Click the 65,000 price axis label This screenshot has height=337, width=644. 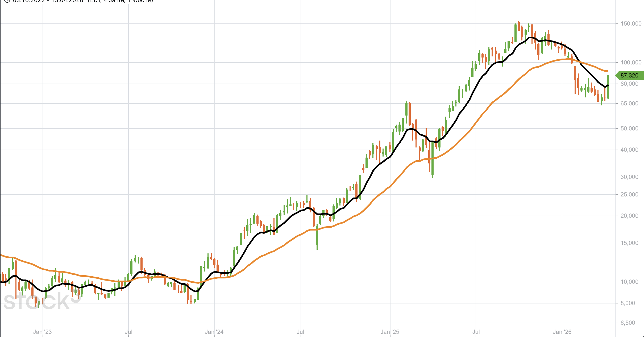click(629, 104)
